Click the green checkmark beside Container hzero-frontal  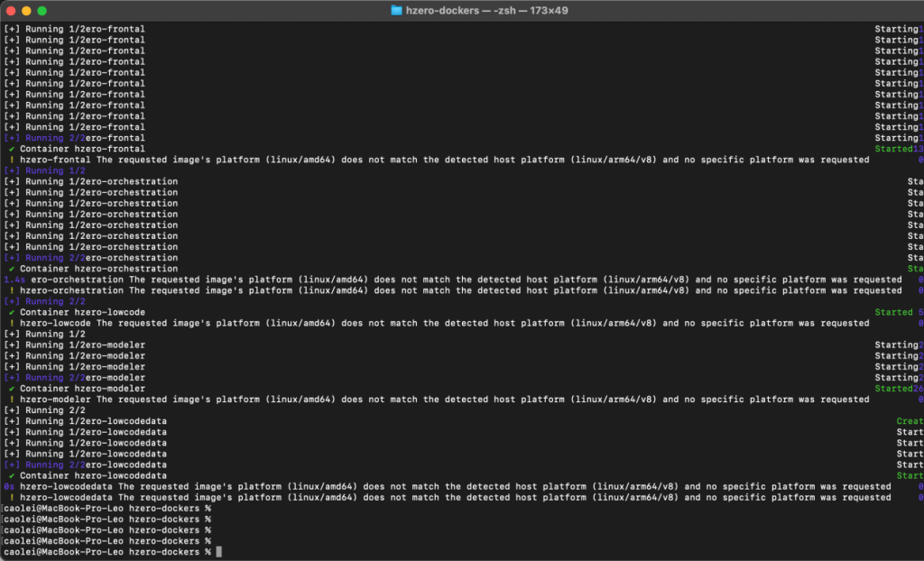pos(12,149)
